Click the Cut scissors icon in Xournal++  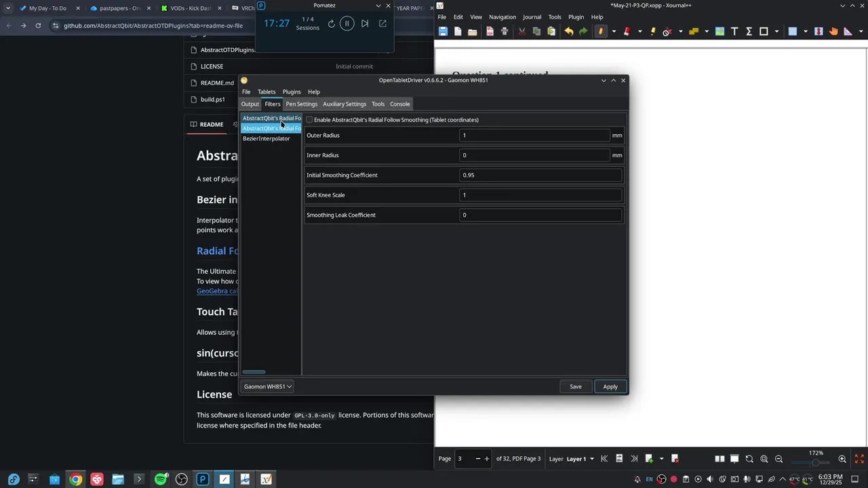522,31
